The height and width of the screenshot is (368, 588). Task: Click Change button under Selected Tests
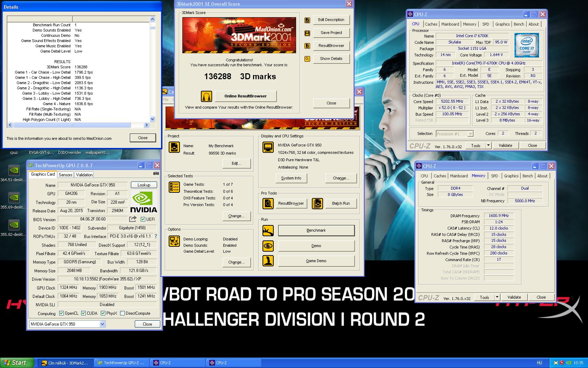236,216
